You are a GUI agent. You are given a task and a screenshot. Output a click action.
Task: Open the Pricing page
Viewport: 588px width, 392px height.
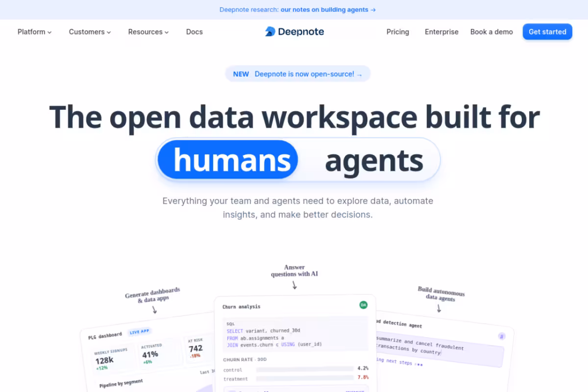[x=397, y=32]
